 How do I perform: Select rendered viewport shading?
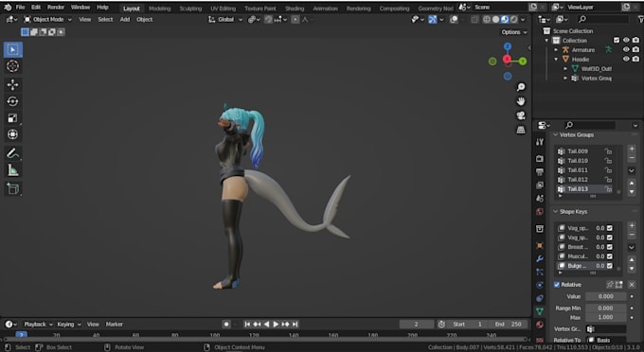(514, 19)
